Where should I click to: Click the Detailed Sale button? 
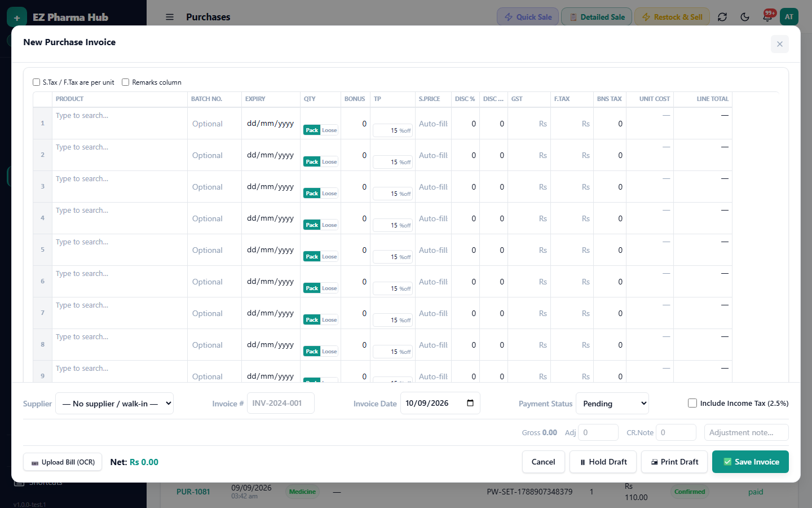(597, 17)
